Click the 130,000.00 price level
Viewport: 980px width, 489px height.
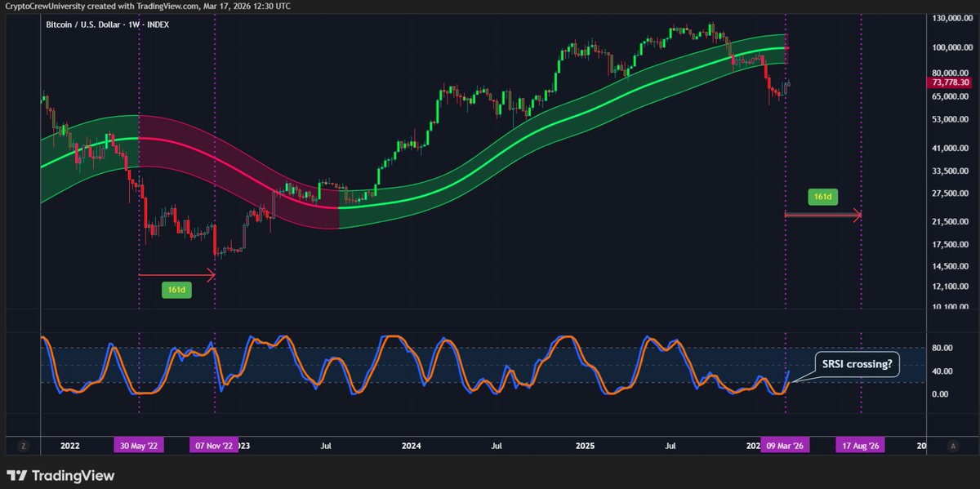point(951,18)
